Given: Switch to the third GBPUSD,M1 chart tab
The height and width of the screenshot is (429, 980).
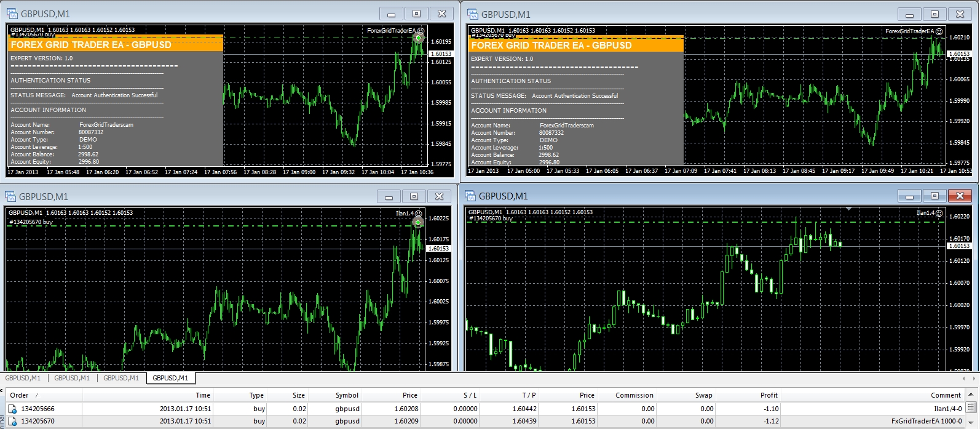Looking at the screenshot, I should click(121, 378).
